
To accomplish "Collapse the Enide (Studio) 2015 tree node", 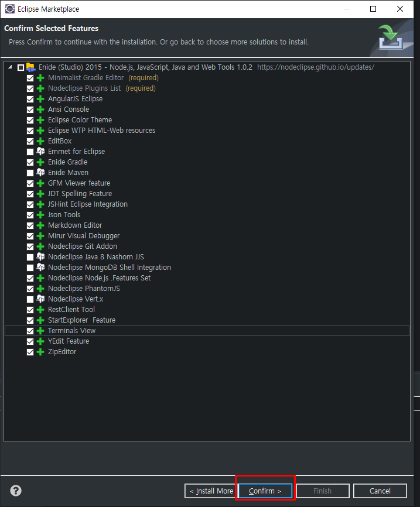I will pyautogui.click(x=10, y=67).
